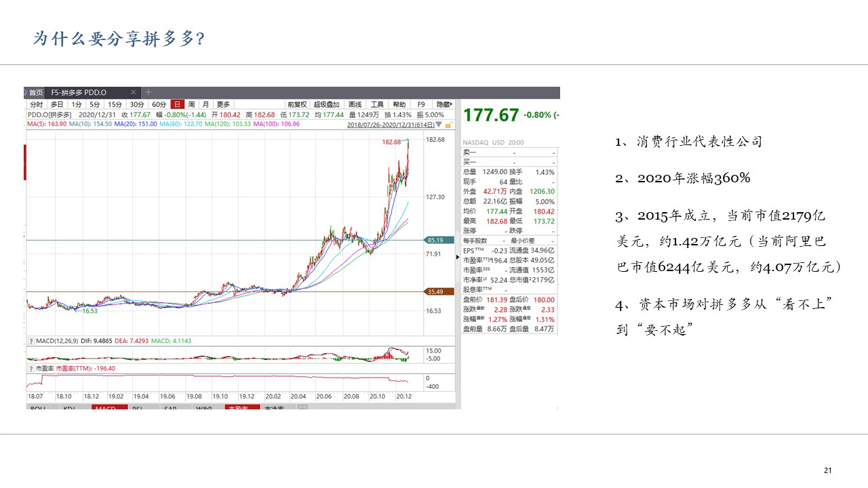
Task: Click the 20.12 date on the time axis
Action: point(404,396)
